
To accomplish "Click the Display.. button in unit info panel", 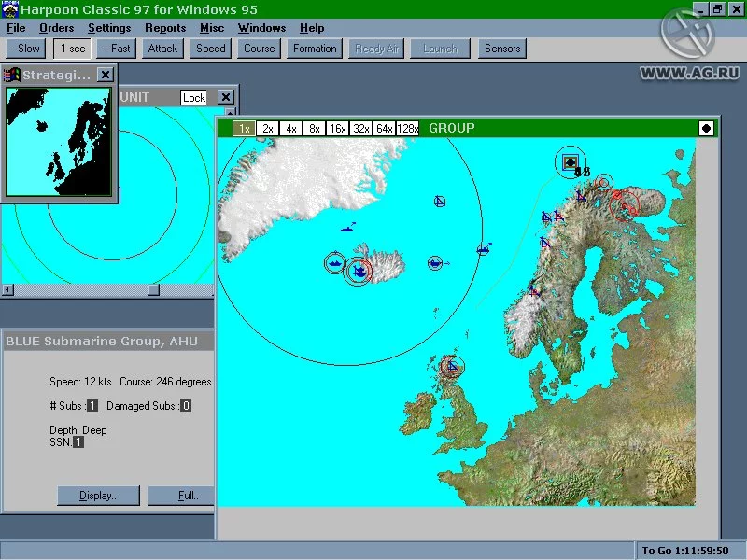I will [99, 496].
